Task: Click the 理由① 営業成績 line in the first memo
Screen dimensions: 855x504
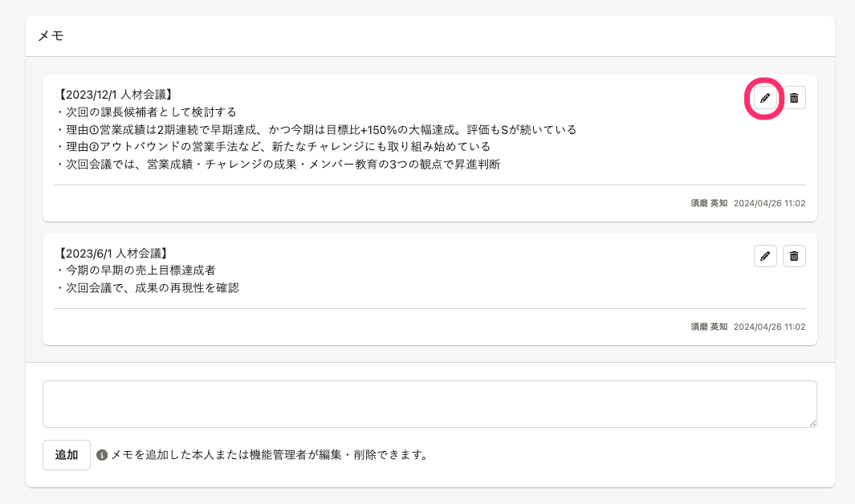Action: [x=316, y=130]
